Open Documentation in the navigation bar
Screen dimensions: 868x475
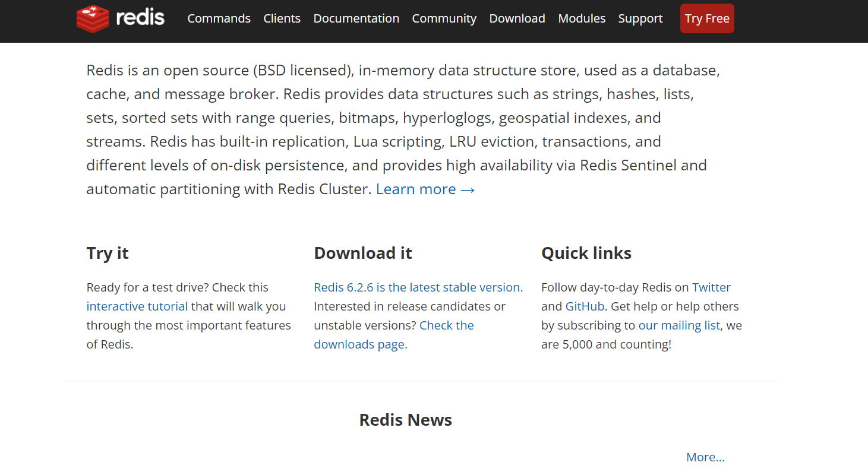point(356,18)
